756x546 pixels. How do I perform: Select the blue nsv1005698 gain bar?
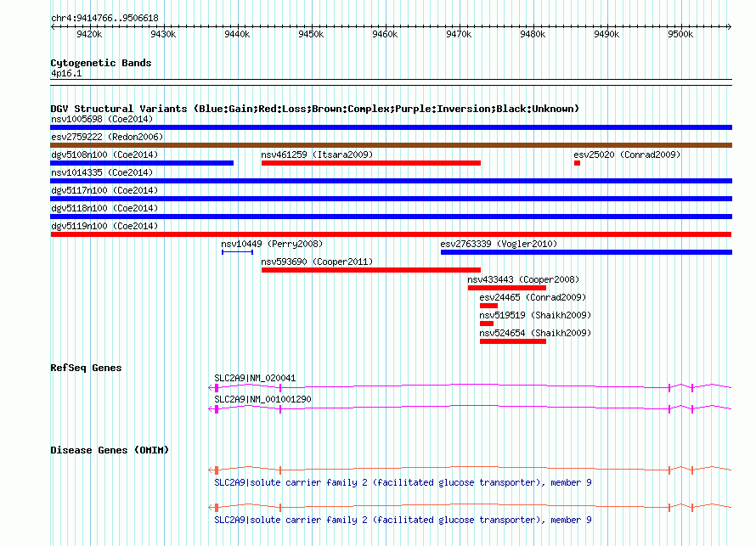click(x=391, y=127)
